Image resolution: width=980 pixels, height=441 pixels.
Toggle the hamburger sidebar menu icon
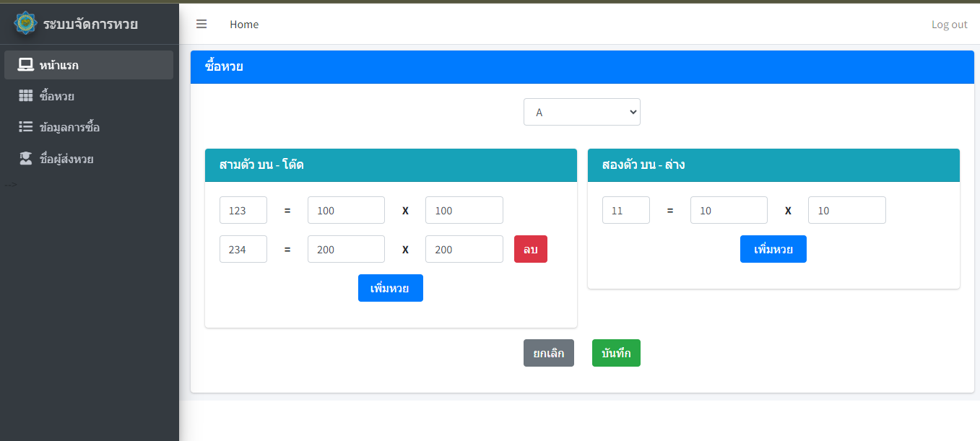pyautogui.click(x=201, y=24)
